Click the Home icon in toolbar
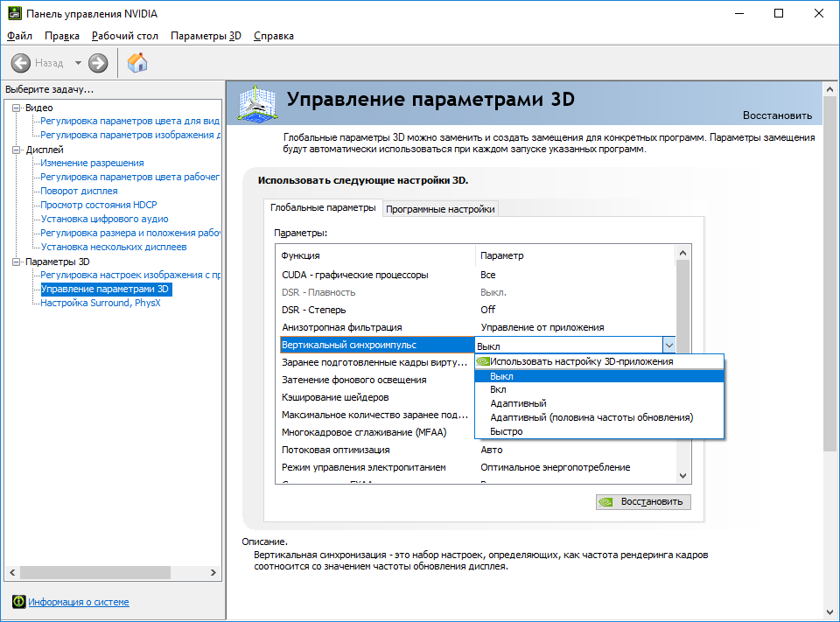This screenshot has width=840, height=622. pos(137,63)
